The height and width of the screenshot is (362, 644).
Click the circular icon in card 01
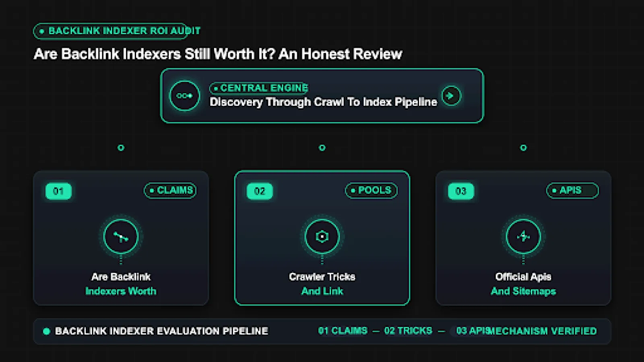pos(121,237)
